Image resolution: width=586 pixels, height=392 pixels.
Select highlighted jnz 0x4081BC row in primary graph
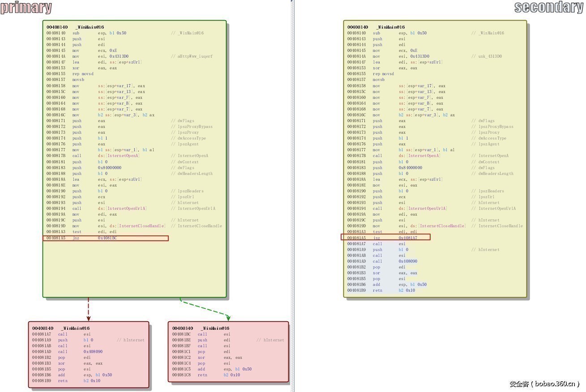tap(106, 238)
